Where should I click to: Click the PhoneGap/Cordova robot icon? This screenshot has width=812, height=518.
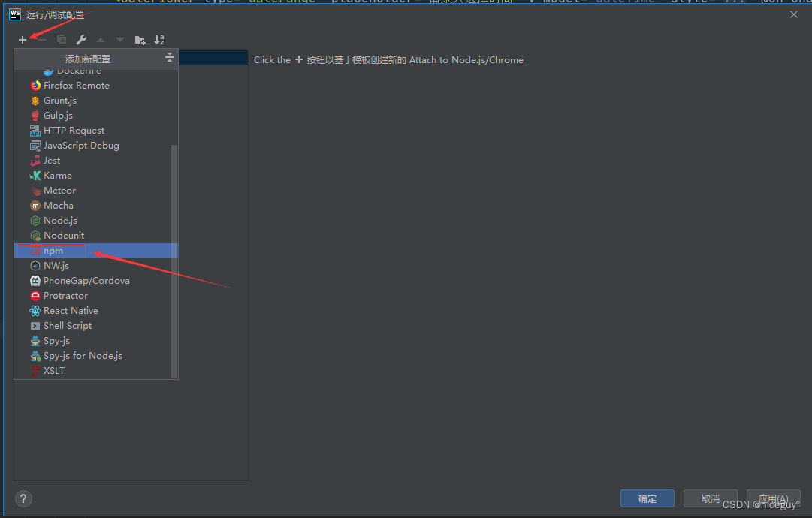coord(35,281)
